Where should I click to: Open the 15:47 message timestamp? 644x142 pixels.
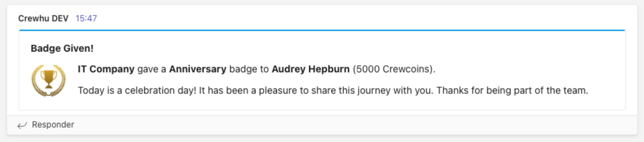pos(86,18)
